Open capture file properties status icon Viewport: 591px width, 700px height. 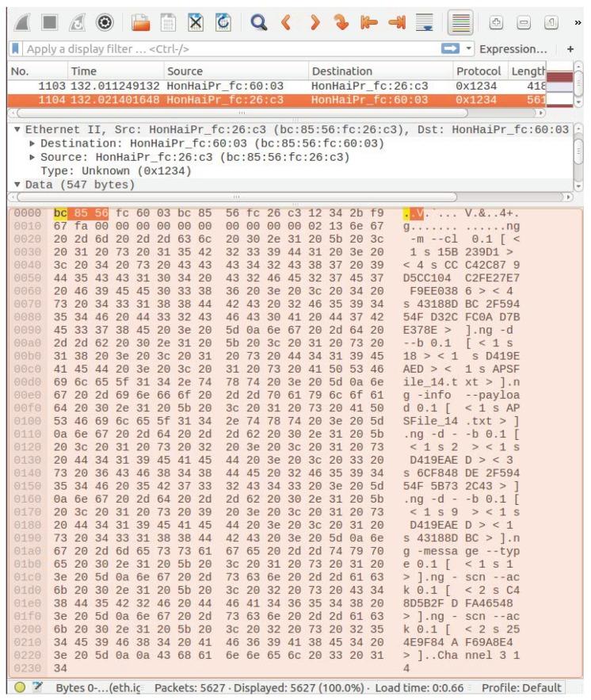pos(37,687)
